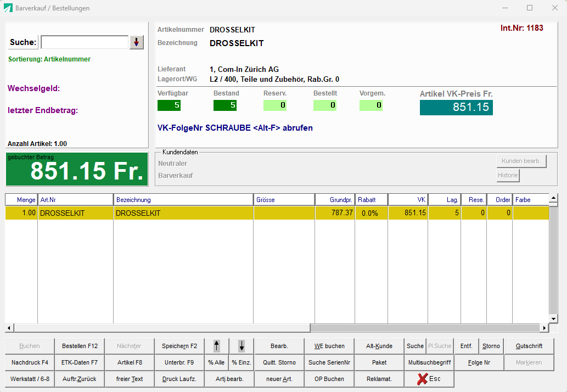Click the Rabatt column header
The height and width of the screenshot is (392, 567).
[372, 200]
